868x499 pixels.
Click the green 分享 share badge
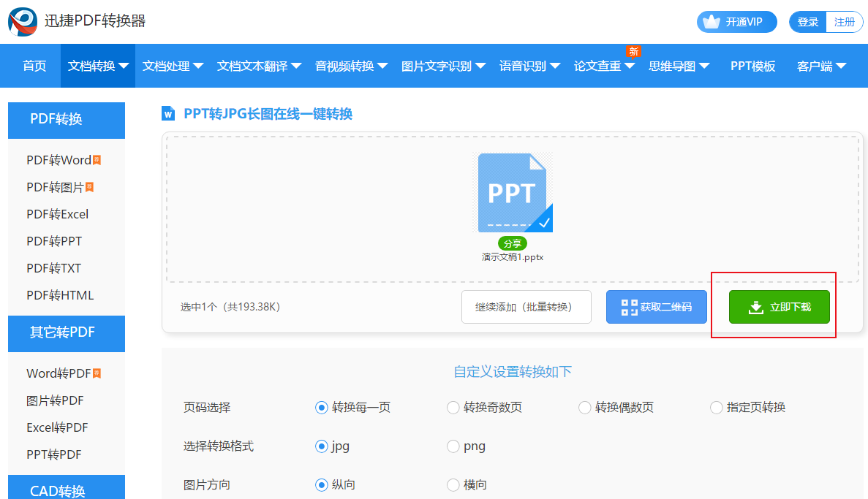pyautogui.click(x=512, y=244)
